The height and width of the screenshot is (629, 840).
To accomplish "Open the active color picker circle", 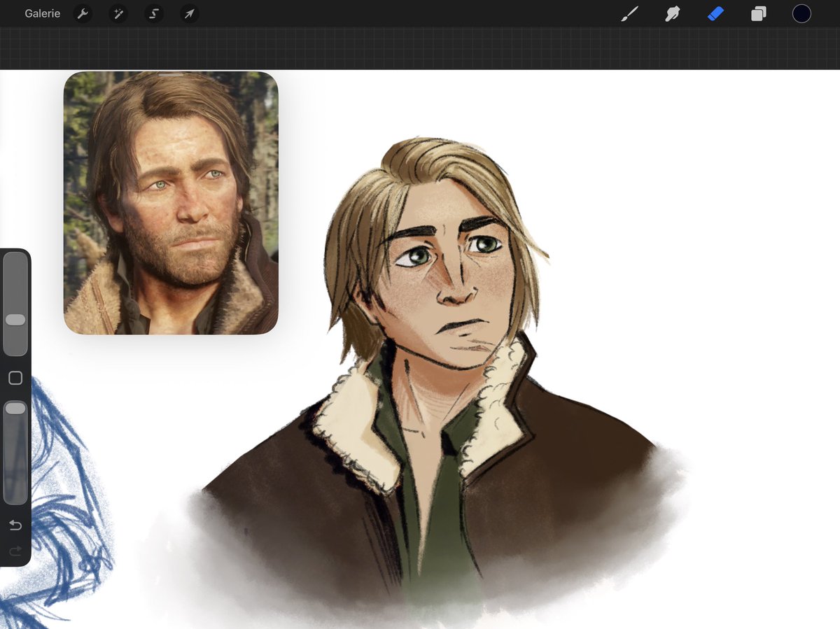I will click(x=801, y=13).
